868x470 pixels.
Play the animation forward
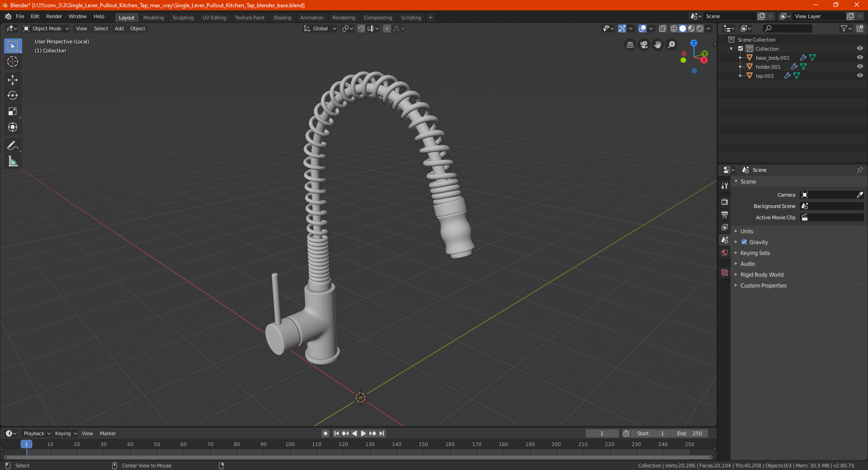[x=363, y=433]
